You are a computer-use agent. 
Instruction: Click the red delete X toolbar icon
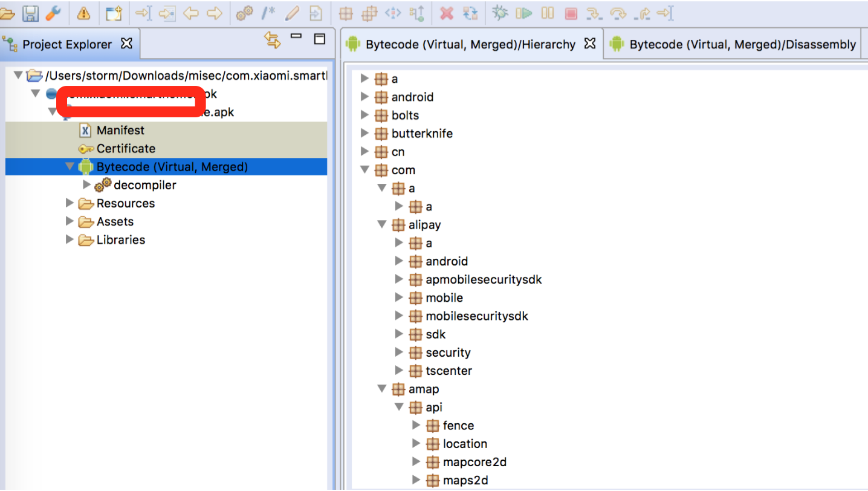click(x=448, y=13)
